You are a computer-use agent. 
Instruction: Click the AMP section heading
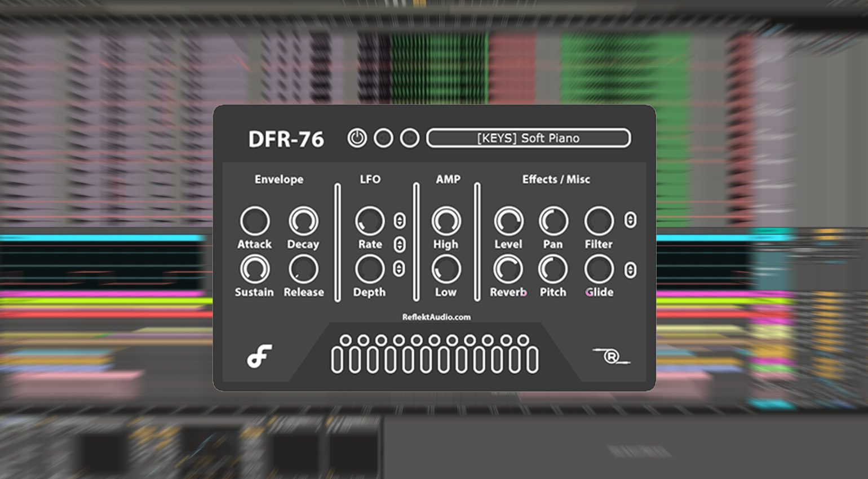448,179
